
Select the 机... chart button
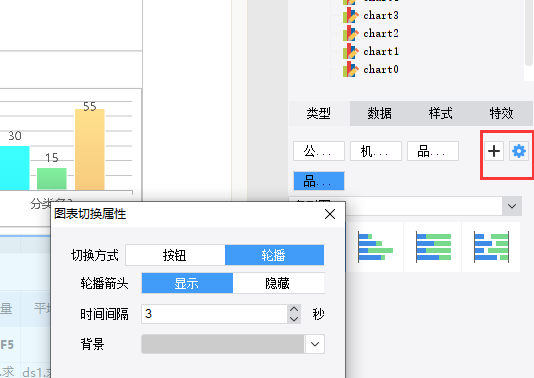(376, 151)
